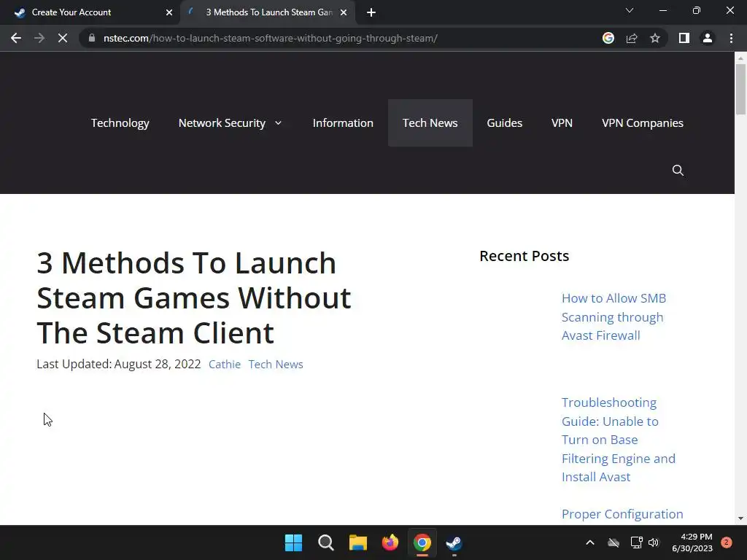This screenshot has height=560, width=747.
Task: Click the cloud sync tray icon
Action: tap(614, 542)
